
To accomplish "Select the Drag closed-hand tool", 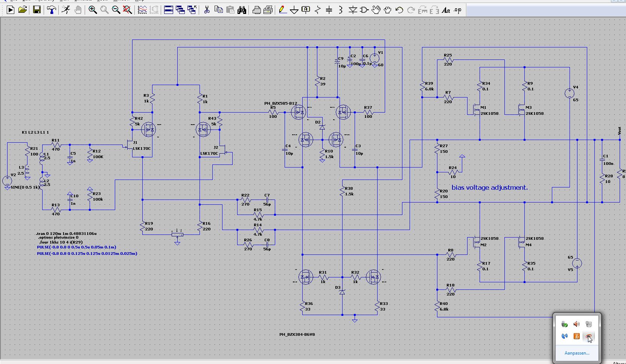I will 387,10.
